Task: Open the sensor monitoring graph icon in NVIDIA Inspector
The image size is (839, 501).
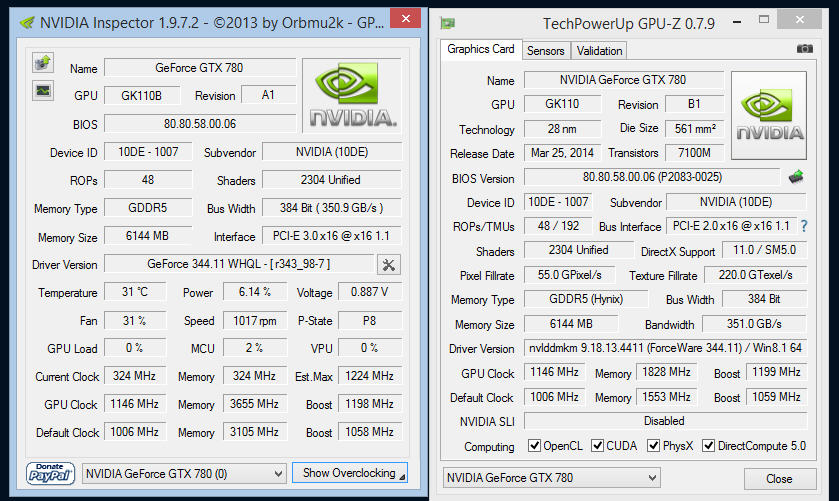Action: 43,90
